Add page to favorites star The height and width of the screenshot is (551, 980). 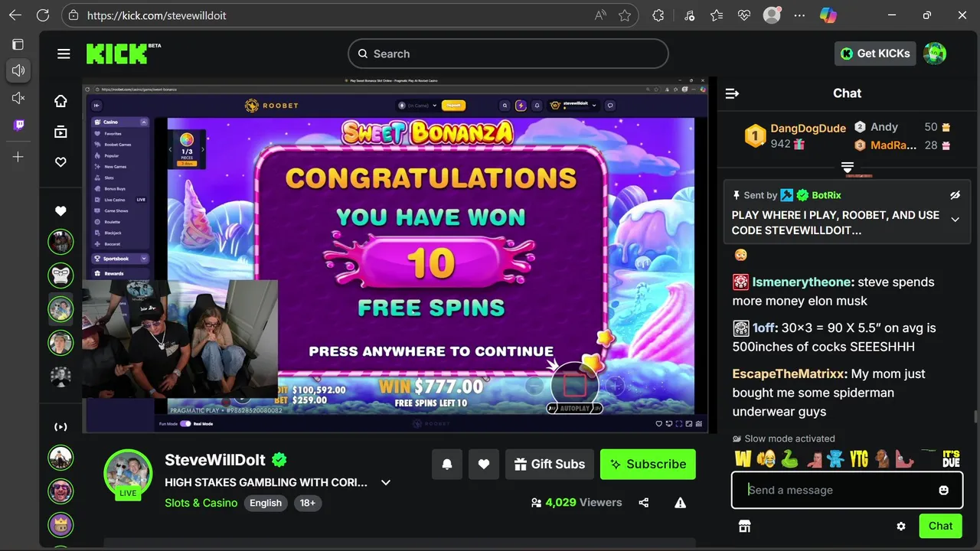tap(625, 15)
